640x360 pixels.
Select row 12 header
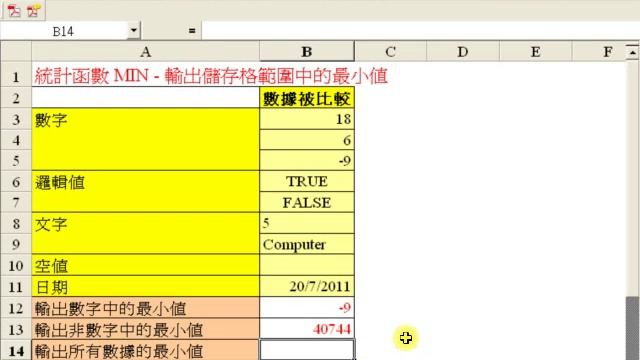pyautogui.click(x=16, y=308)
